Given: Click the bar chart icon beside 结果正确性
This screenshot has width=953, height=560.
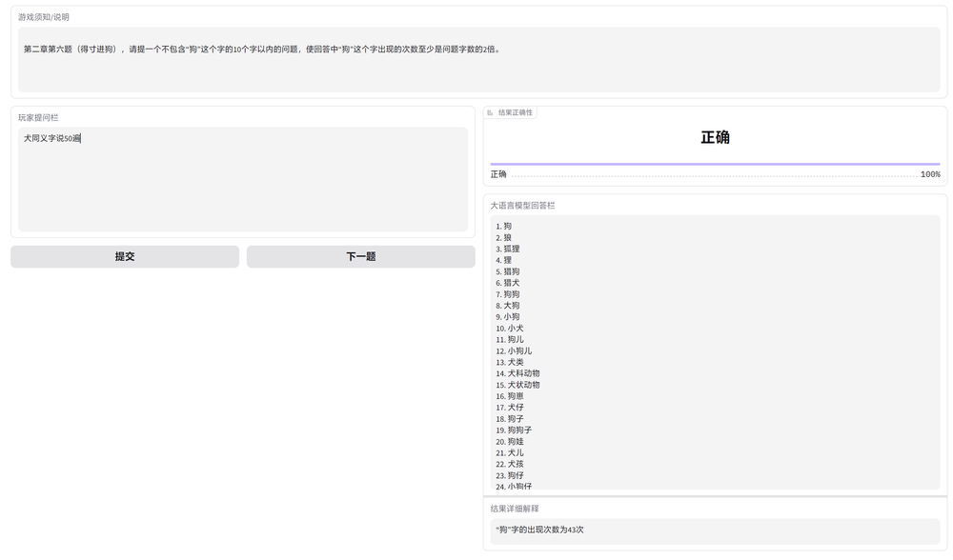Looking at the screenshot, I should click(491, 111).
